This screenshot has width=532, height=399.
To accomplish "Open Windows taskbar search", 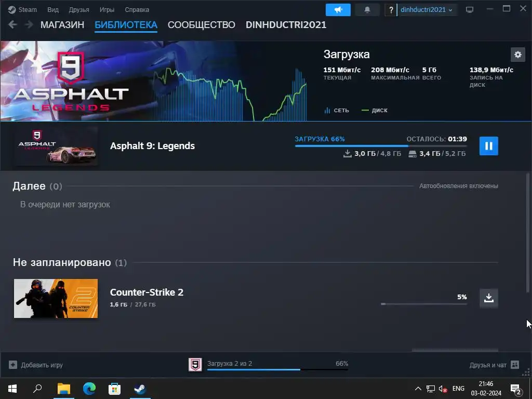I will [37, 388].
